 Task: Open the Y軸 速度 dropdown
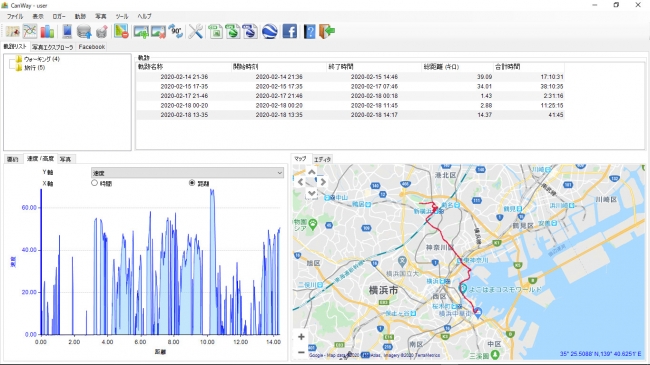pyautogui.click(x=187, y=173)
